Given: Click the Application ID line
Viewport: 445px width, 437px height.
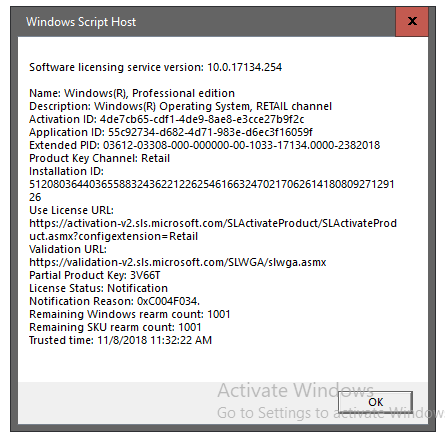Looking at the screenshot, I should [171, 132].
